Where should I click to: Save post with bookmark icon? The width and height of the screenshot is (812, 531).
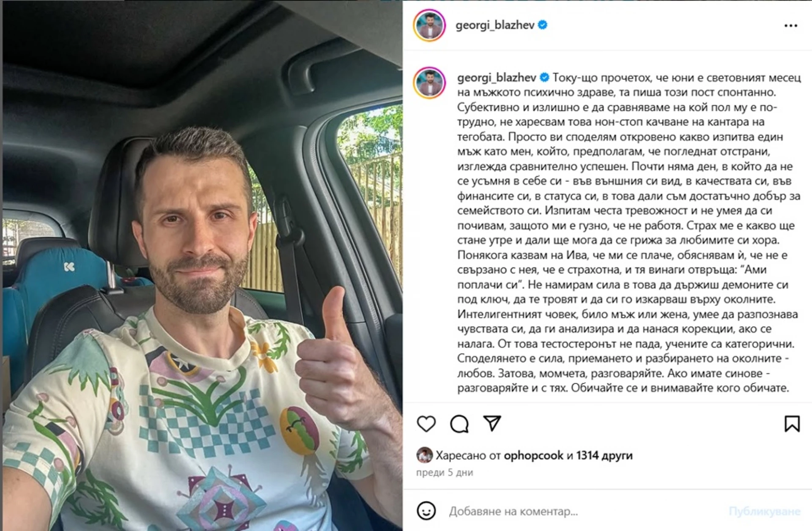[x=792, y=424]
